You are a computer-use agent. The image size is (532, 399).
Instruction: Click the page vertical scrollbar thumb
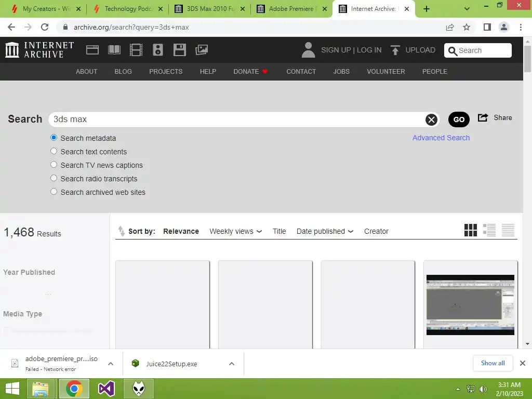(527, 58)
